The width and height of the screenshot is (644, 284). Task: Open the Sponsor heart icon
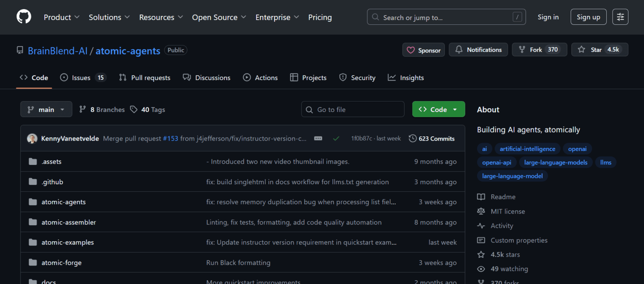point(411,50)
